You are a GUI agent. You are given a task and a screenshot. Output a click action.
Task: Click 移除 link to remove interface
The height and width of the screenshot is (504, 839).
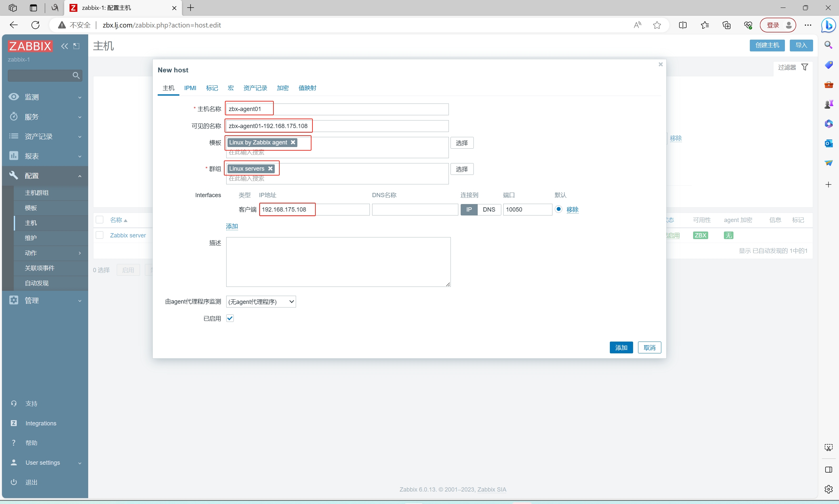(572, 210)
